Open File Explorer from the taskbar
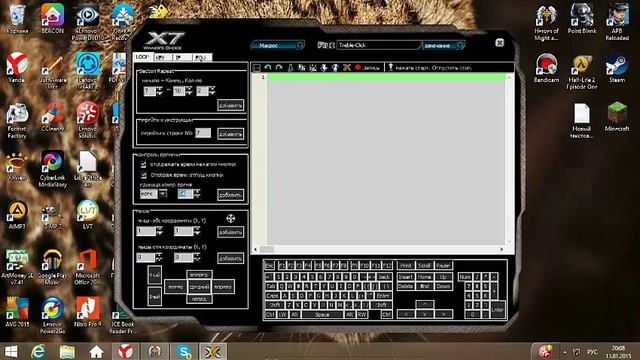Image resolution: width=640 pixels, height=360 pixels. click(67, 351)
